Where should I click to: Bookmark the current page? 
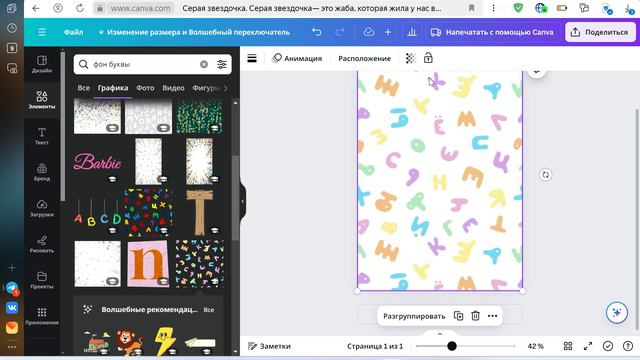point(471,8)
